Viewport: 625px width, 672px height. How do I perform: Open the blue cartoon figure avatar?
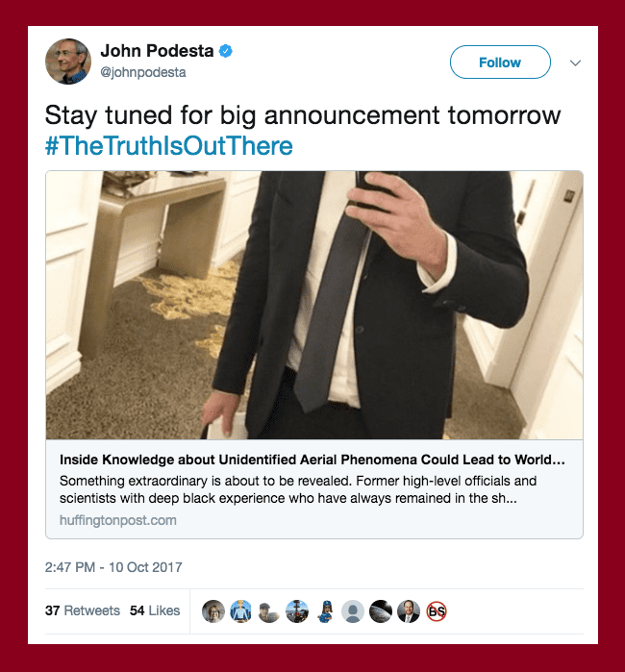click(325, 611)
